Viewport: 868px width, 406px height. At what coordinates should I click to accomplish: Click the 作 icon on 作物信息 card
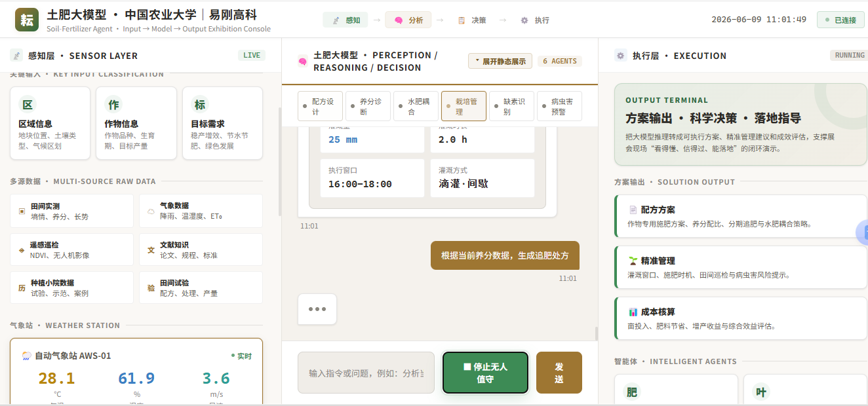coord(113,105)
